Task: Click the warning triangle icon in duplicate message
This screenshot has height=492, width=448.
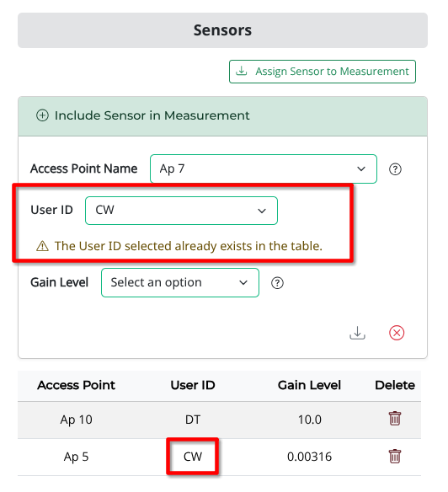Action: (x=42, y=246)
